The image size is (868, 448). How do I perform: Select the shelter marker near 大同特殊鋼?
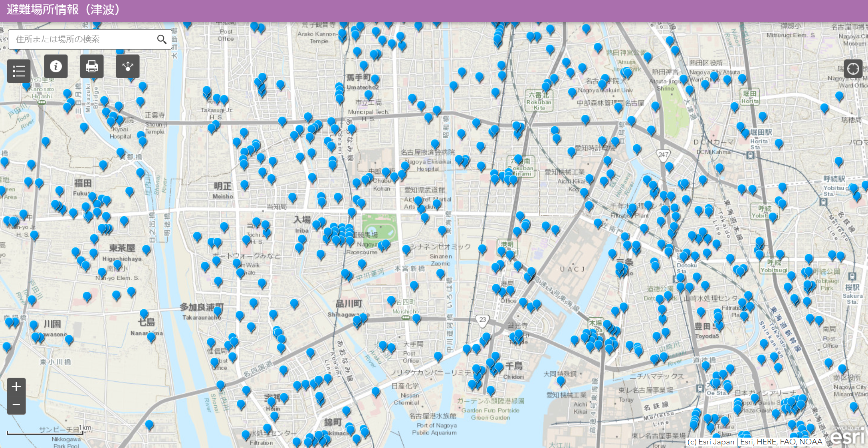pyautogui.click(x=561, y=381)
